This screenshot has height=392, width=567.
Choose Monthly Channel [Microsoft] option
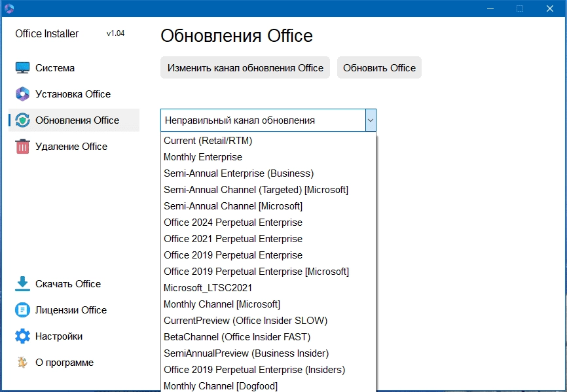click(x=268, y=304)
